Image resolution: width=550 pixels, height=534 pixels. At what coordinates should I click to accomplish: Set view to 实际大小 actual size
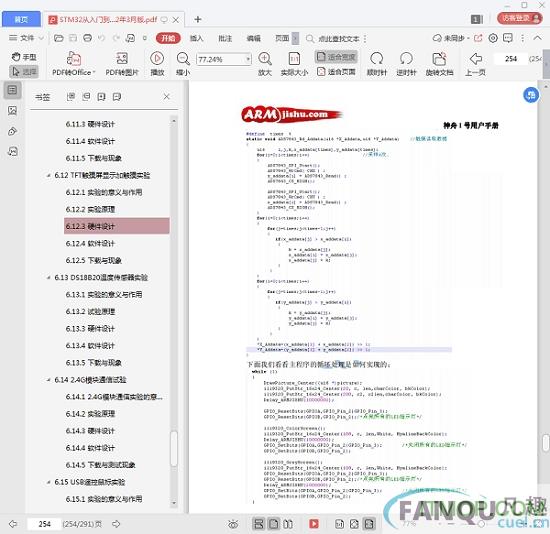(294, 64)
